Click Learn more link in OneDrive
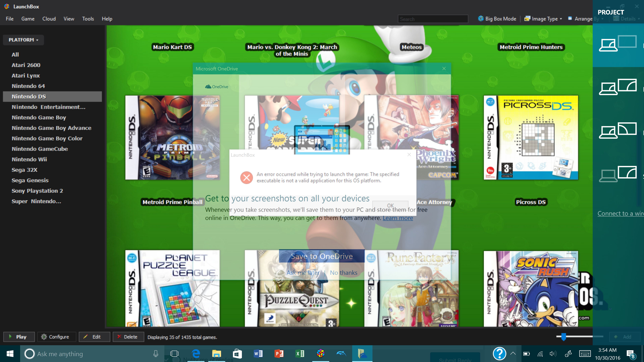This screenshot has height=362, width=644. click(398, 218)
